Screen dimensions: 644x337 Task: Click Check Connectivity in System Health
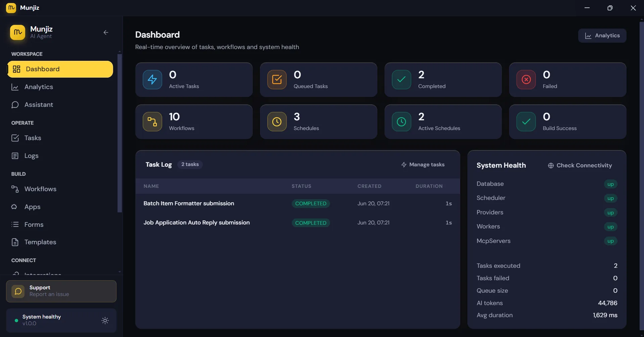580,166
